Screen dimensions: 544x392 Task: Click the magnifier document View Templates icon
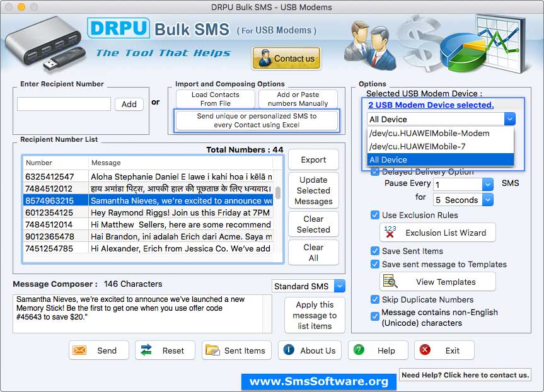pyautogui.click(x=390, y=281)
